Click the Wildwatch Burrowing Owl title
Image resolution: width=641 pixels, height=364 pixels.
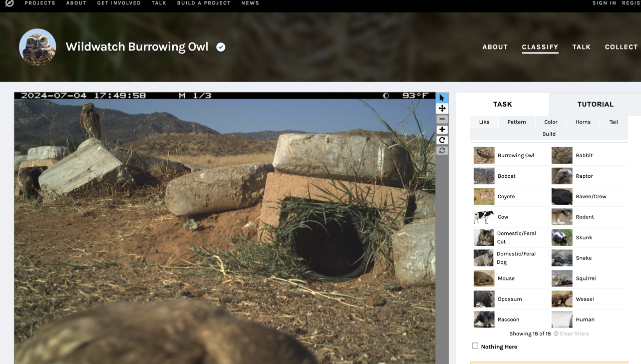click(x=137, y=47)
